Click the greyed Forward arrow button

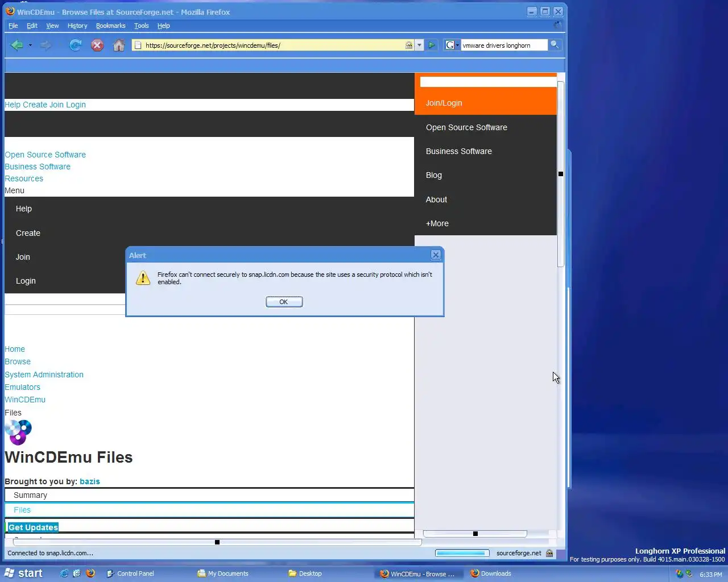coord(45,45)
